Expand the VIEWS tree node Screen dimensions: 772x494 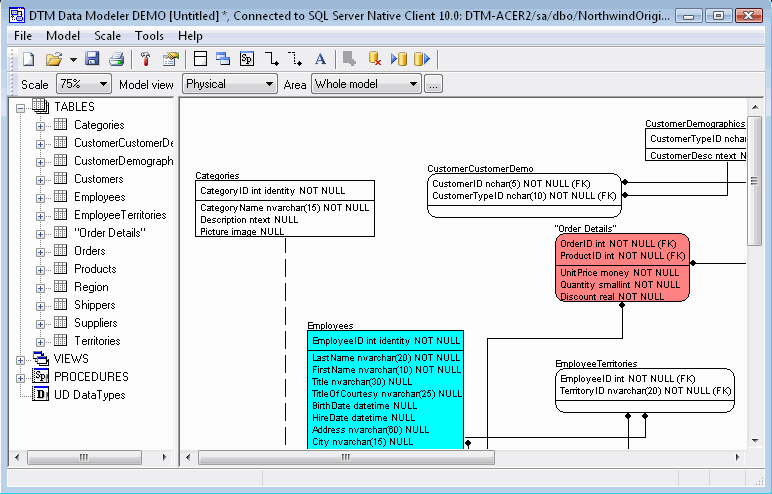coord(20,360)
